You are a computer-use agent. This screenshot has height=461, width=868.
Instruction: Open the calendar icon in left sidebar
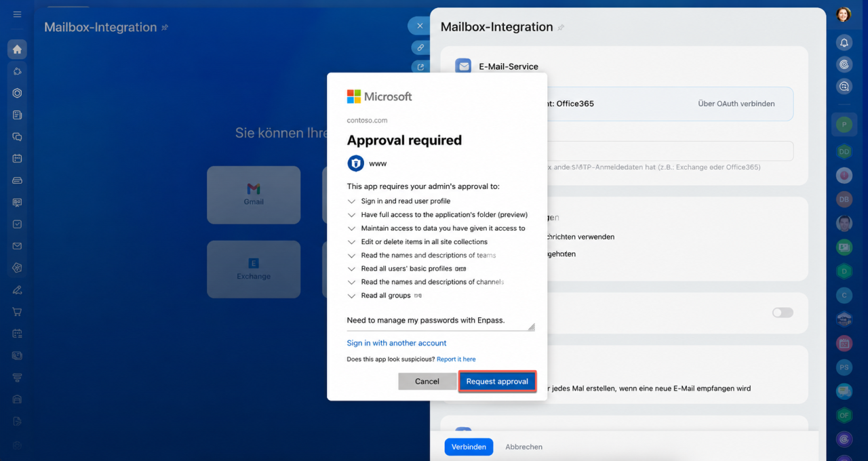[17, 159]
